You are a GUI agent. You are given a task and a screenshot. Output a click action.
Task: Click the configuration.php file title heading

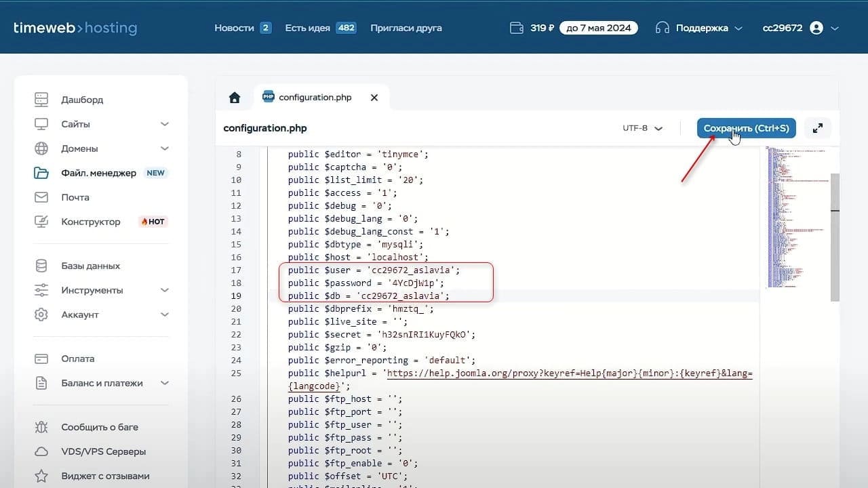coord(265,128)
